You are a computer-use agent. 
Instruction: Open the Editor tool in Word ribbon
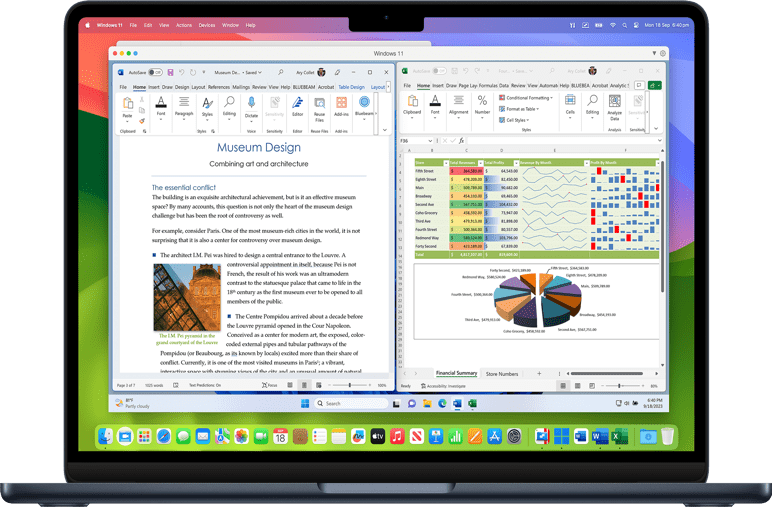[297, 104]
